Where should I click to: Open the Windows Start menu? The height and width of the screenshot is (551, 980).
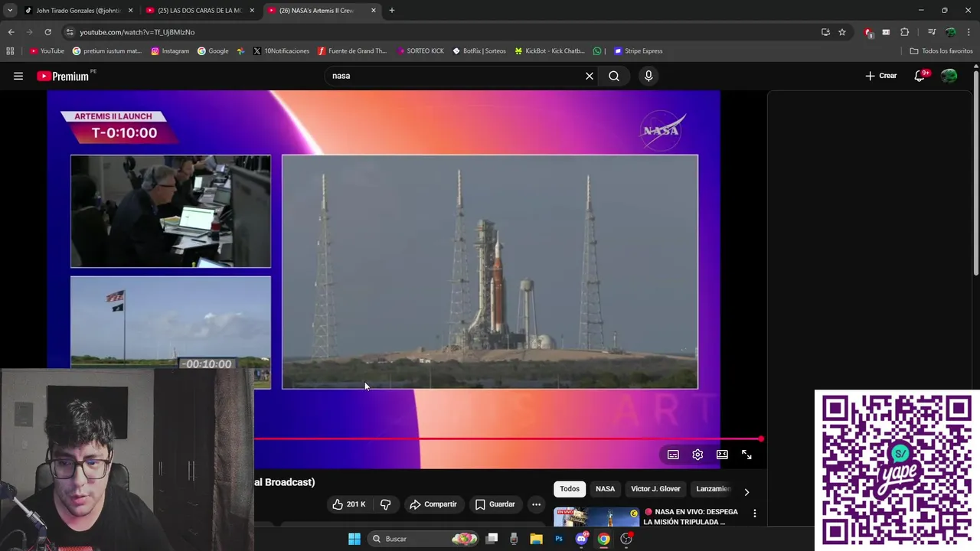354,539
